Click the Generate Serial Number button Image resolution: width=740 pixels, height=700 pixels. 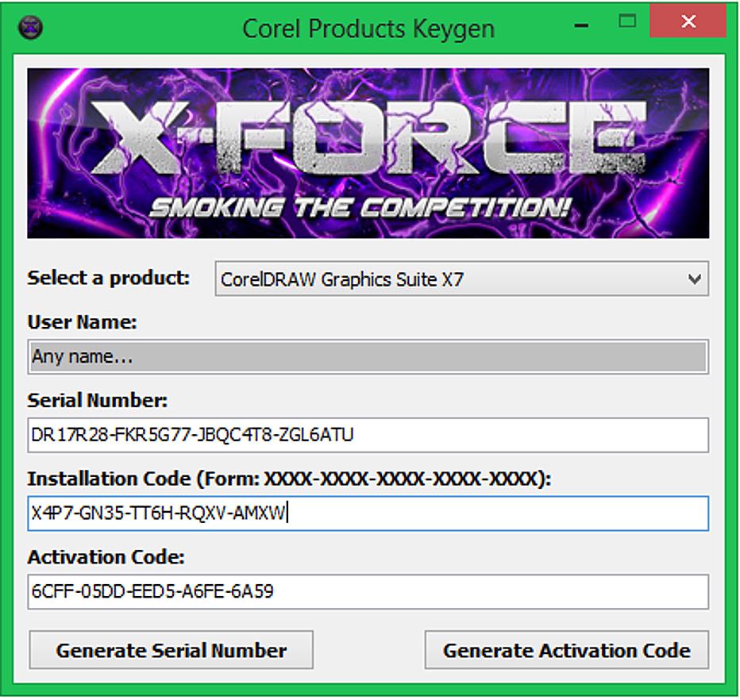pyautogui.click(x=172, y=650)
